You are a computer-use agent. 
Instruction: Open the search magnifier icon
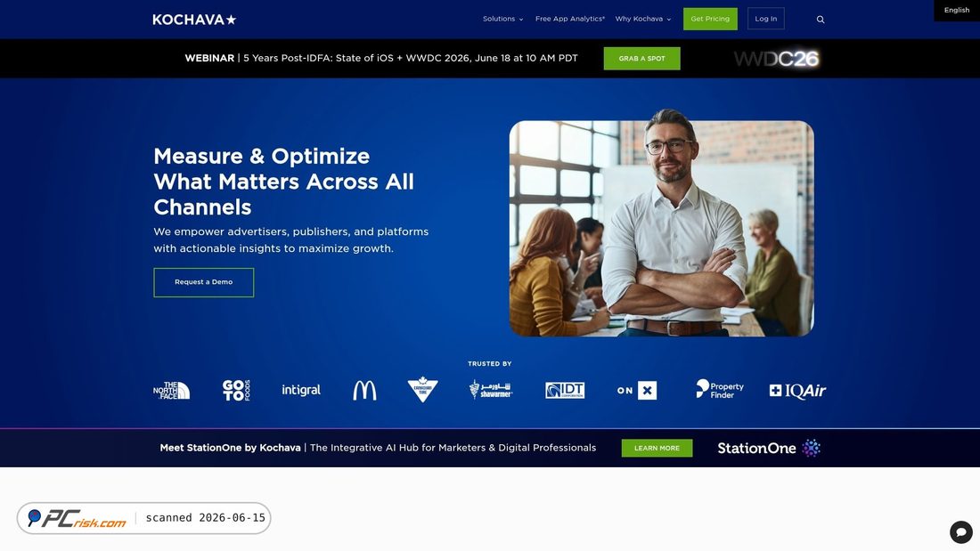(x=821, y=20)
